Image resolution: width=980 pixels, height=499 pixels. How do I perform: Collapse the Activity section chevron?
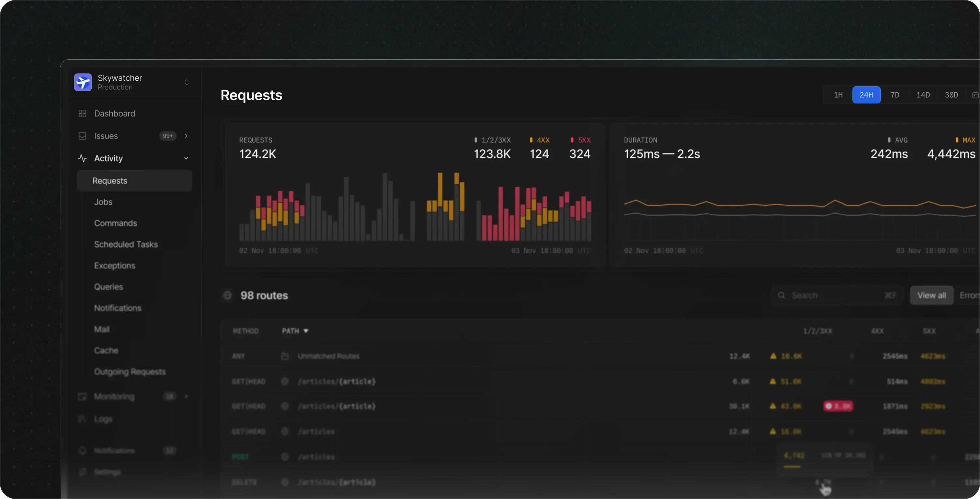(x=186, y=159)
